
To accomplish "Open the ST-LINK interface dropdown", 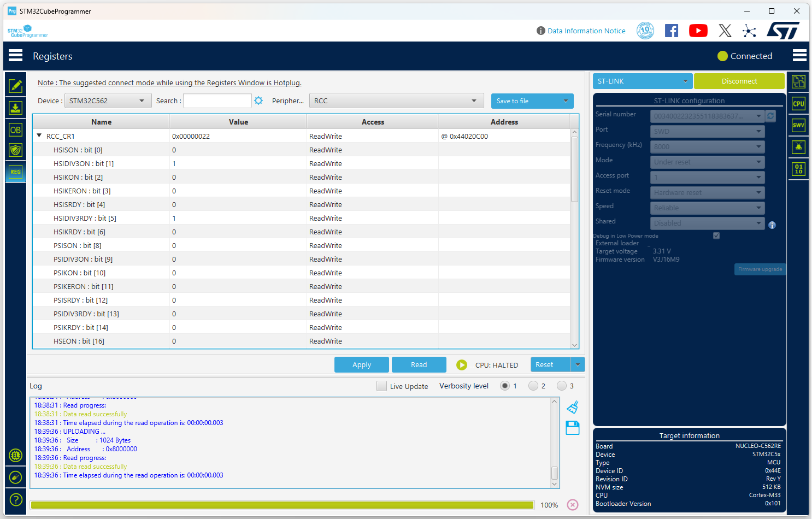I will 643,81.
